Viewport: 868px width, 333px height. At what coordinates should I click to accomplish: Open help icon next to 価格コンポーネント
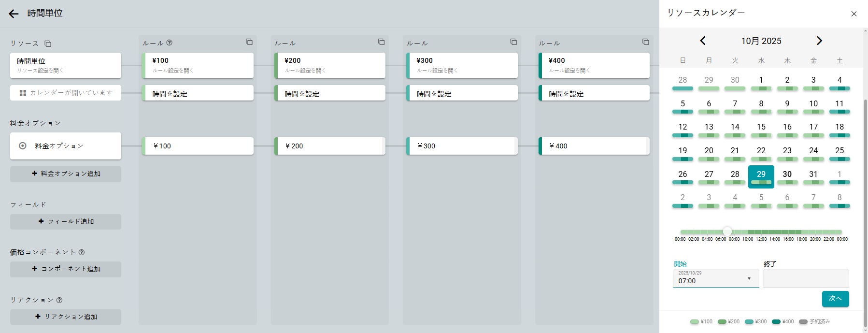(x=82, y=252)
